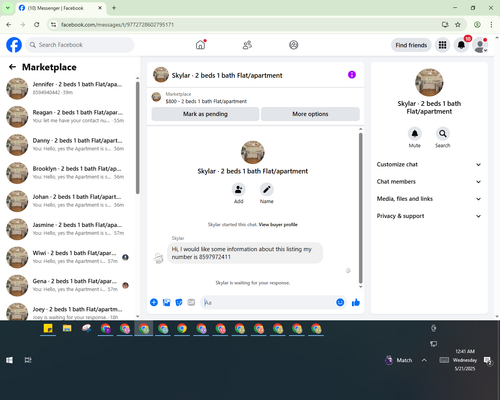Click the conversation list scrollbar
The height and width of the screenshot is (400, 500).
tap(137, 138)
